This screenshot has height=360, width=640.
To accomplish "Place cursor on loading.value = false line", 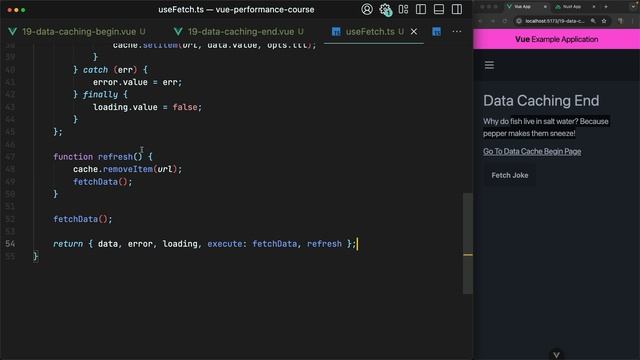I will [x=147, y=107].
